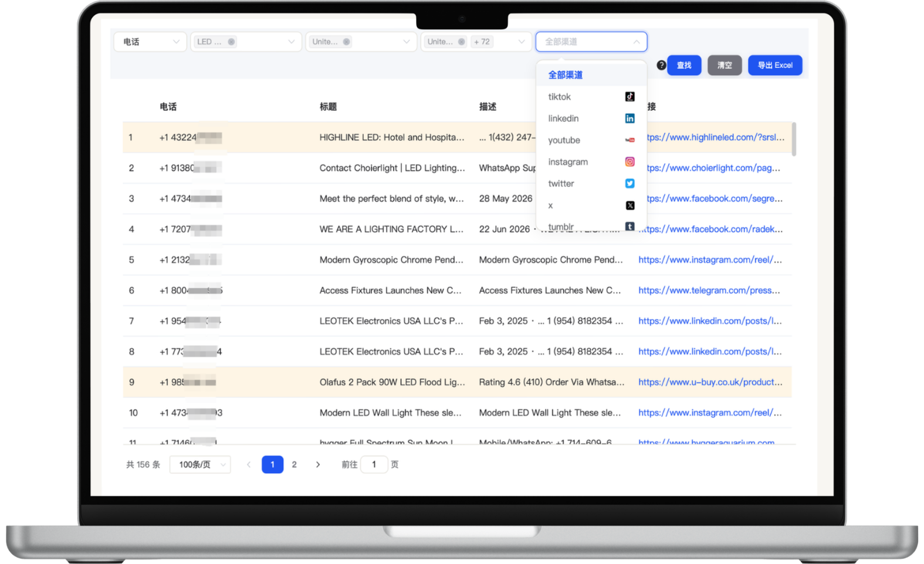The width and height of the screenshot is (924, 564).
Task: Remove the Unite... tag beside +72
Action: 461,42
